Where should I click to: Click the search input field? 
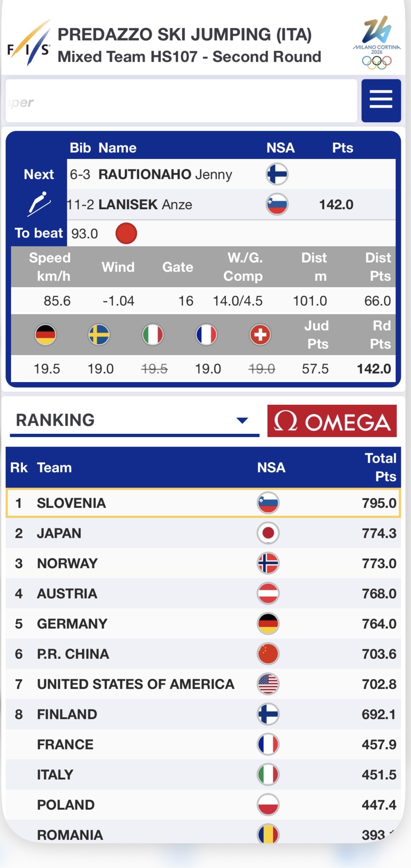181,101
